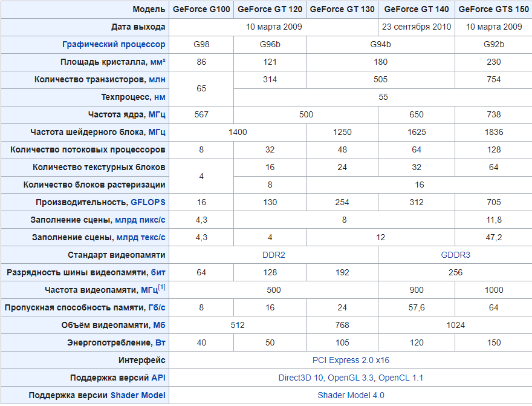The image size is (532, 406).
Task: Click the 1836 shader frequency cell
Action: click(x=494, y=132)
